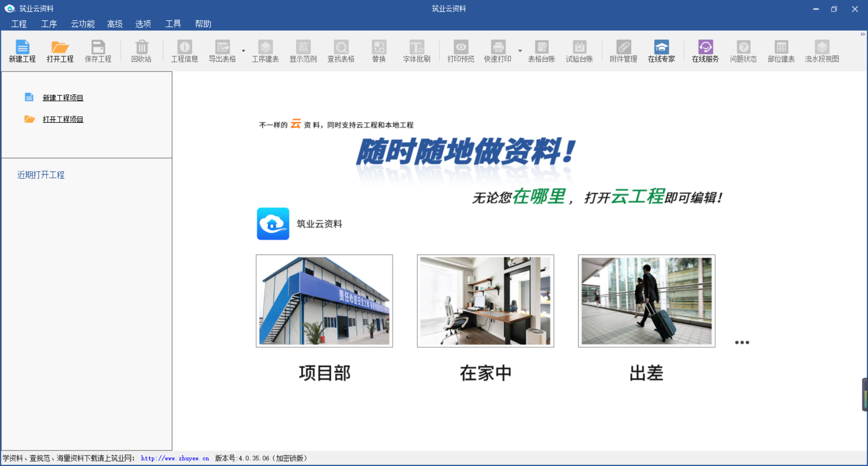The width and height of the screenshot is (868, 466).
Task: Click the blue document icon beside 新建工程项目
Action: [x=29, y=97]
